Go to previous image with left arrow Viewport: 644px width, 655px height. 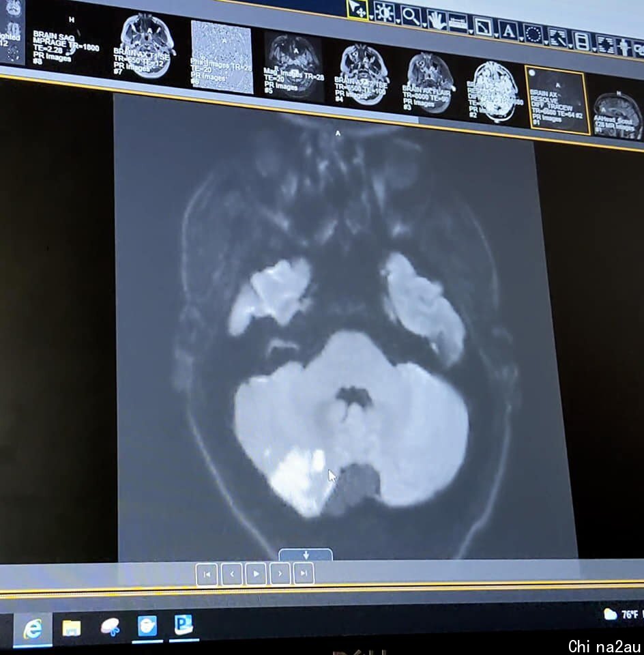[x=232, y=574]
